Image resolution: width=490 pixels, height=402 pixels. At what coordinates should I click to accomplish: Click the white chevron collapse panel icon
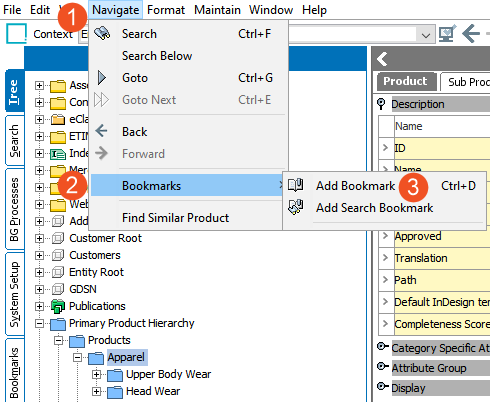[x=382, y=59]
